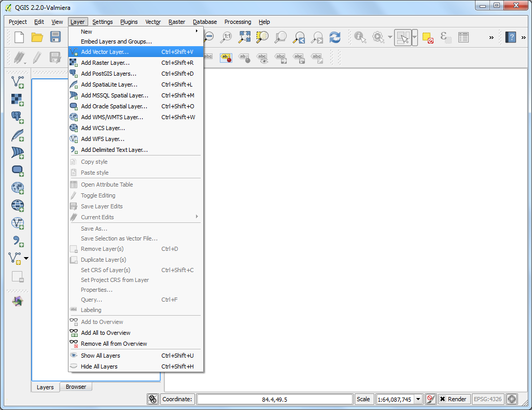Click the Show/Hide Labels eye icon
Image resolution: width=532 pixels, height=410 pixels.
point(262,58)
